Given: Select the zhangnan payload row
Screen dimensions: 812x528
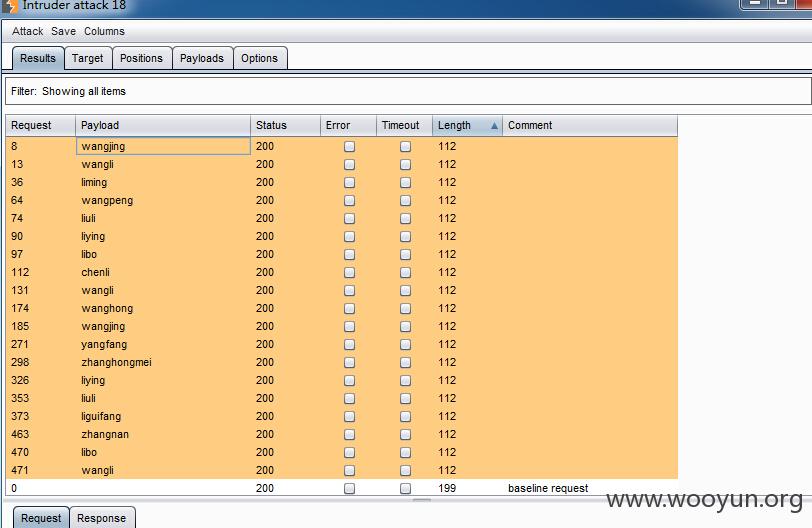Looking at the screenshot, I should click(x=342, y=434).
